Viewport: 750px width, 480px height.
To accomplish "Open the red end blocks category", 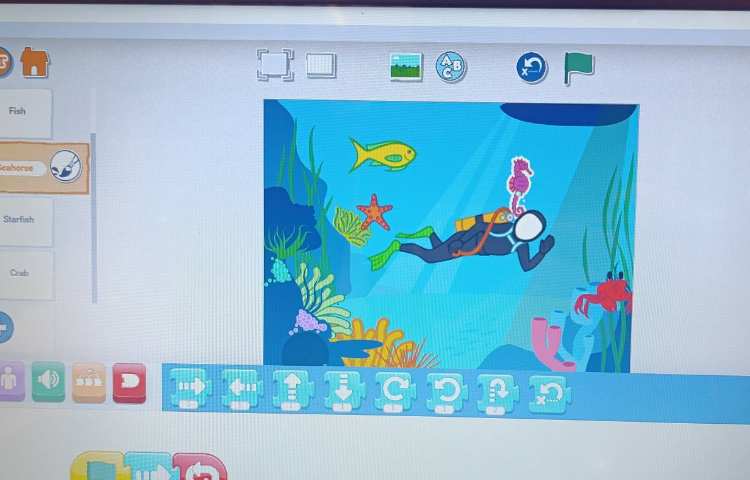I will coord(129,382).
